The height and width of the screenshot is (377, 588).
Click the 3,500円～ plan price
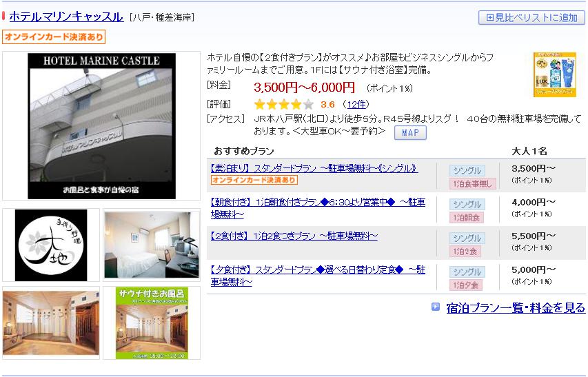(x=534, y=169)
